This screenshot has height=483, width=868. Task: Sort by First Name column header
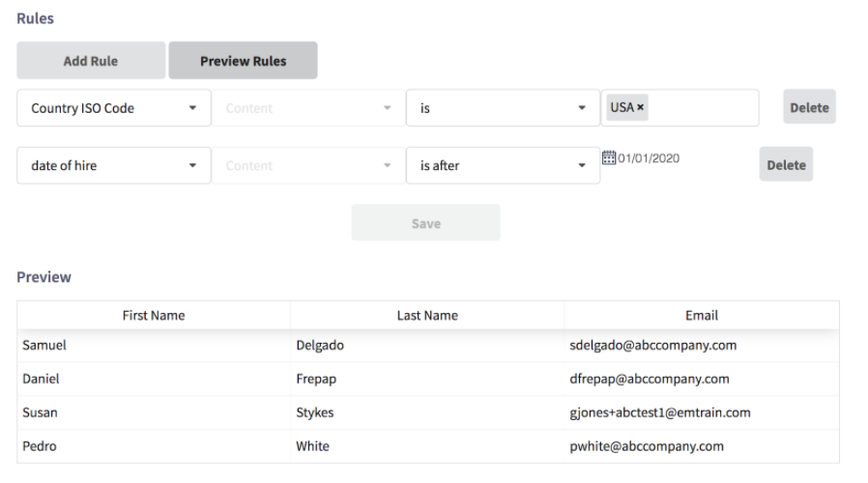pyautogui.click(x=154, y=315)
